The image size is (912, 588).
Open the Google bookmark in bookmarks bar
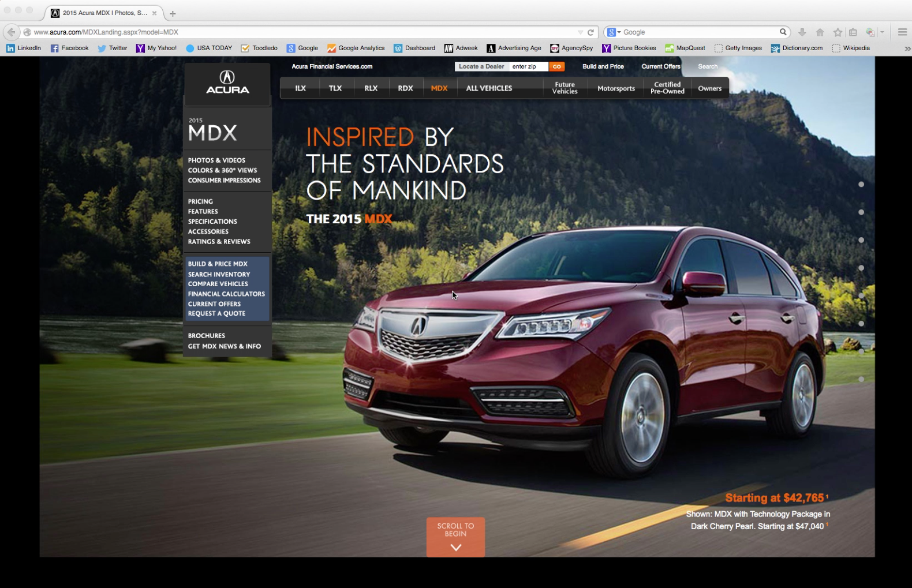point(302,48)
